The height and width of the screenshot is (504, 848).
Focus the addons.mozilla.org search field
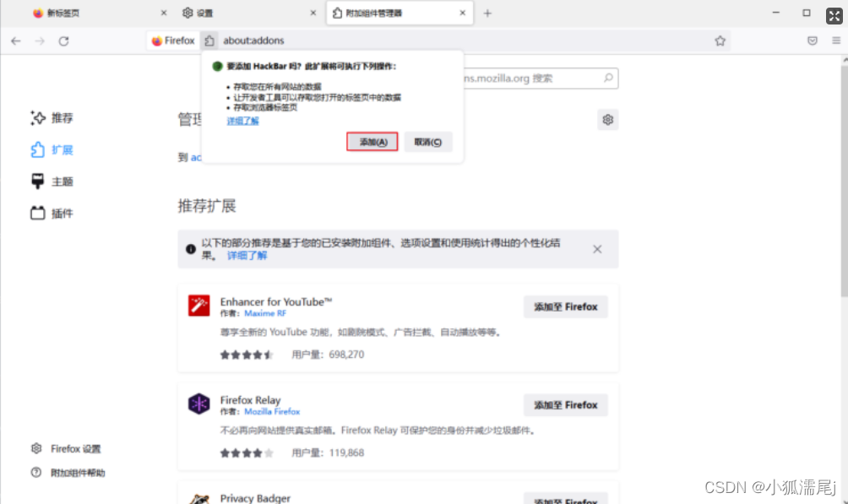pyautogui.click(x=541, y=79)
